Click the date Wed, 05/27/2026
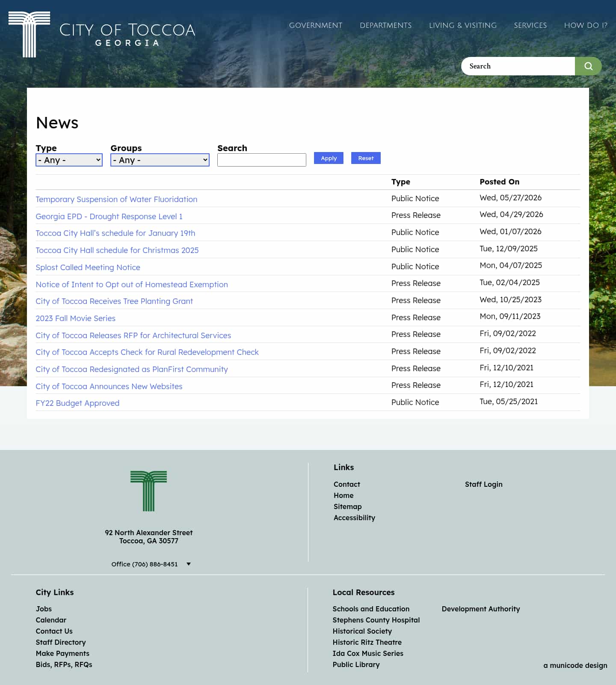 pos(510,197)
